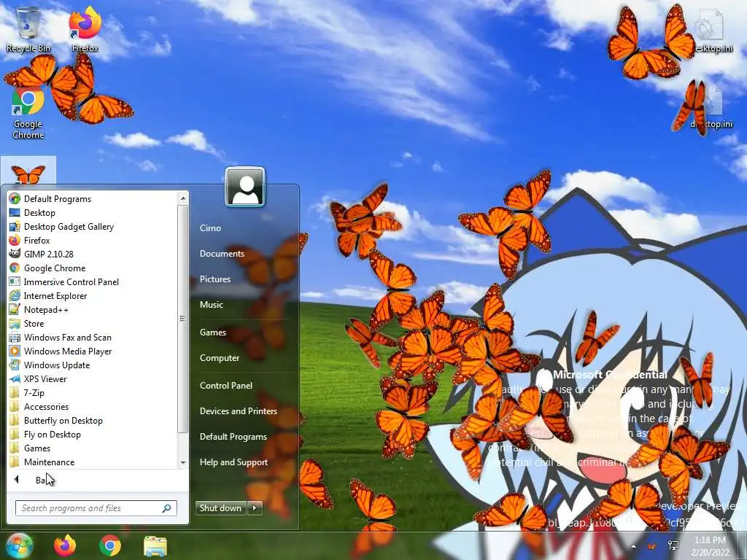Open Cirno user folder link
747x560 pixels.
pyautogui.click(x=210, y=227)
